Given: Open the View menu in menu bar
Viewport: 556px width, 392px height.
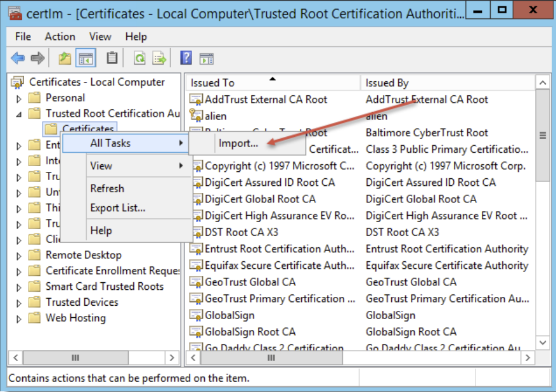Looking at the screenshot, I should [x=100, y=37].
